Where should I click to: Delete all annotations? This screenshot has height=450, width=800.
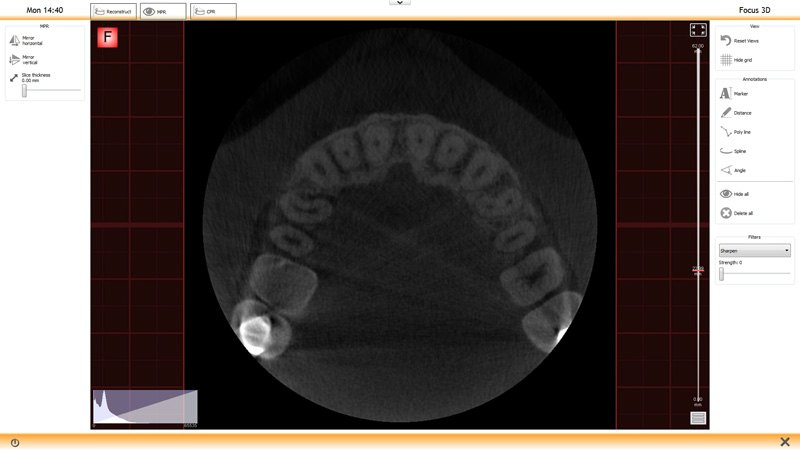pyautogui.click(x=726, y=213)
